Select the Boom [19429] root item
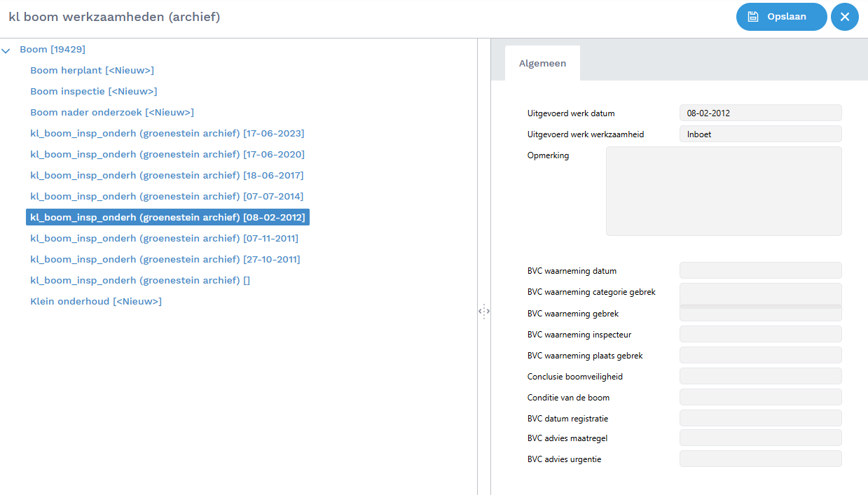Screen dimensions: 868x495 [53, 50]
